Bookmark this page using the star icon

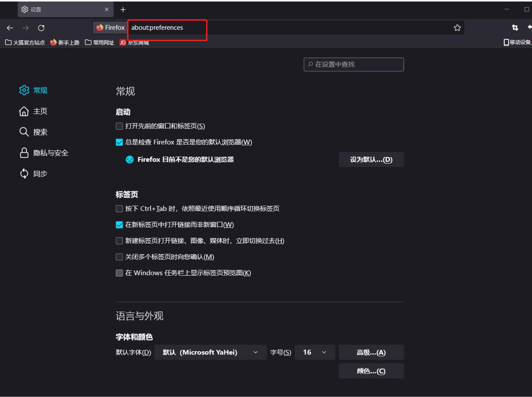coord(457,28)
